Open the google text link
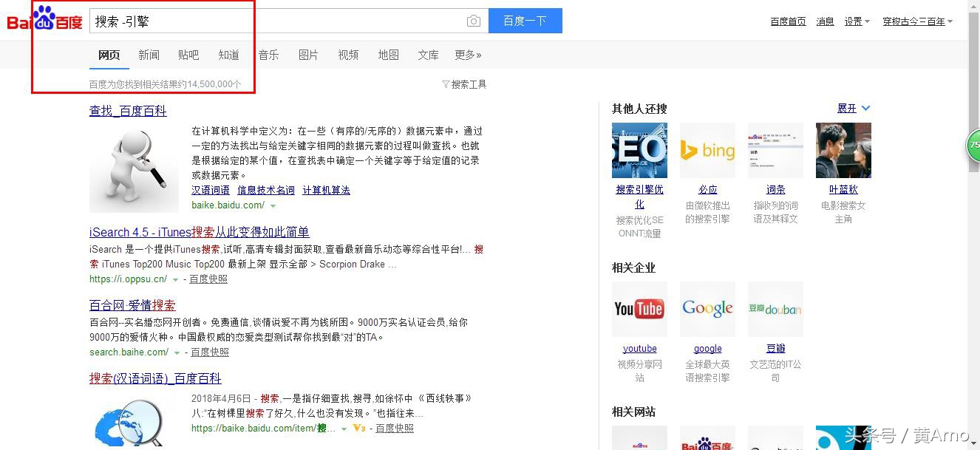The width and height of the screenshot is (980, 450). click(708, 349)
